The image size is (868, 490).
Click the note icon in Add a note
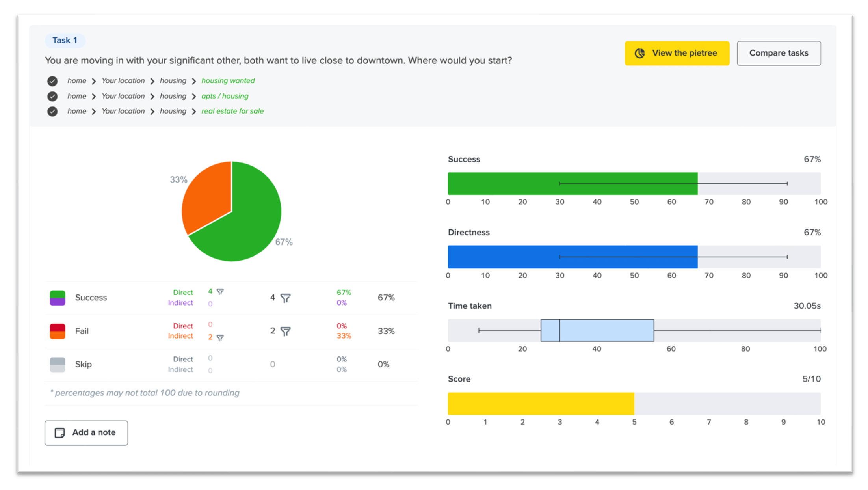pyautogui.click(x=60, y=433)
